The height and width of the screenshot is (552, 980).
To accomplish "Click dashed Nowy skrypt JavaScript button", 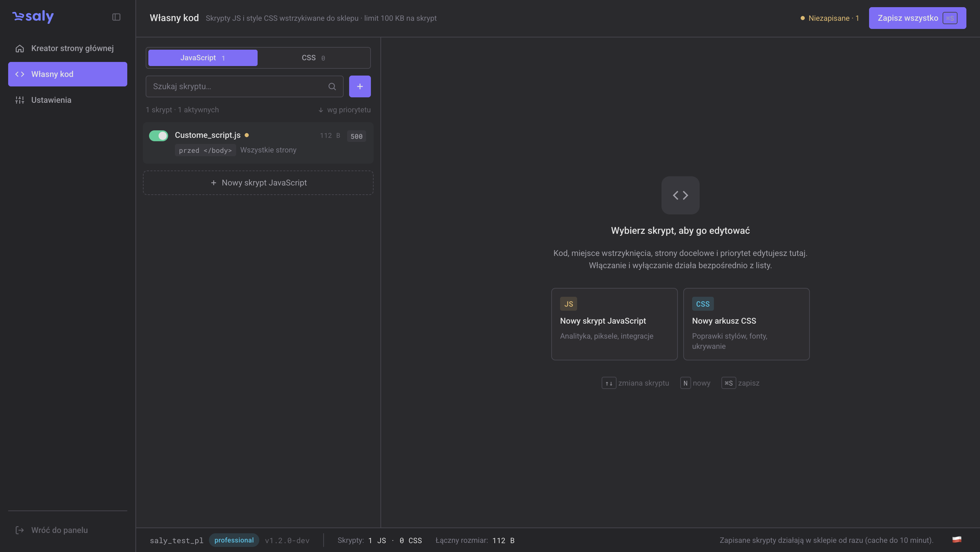I will 258,183.
